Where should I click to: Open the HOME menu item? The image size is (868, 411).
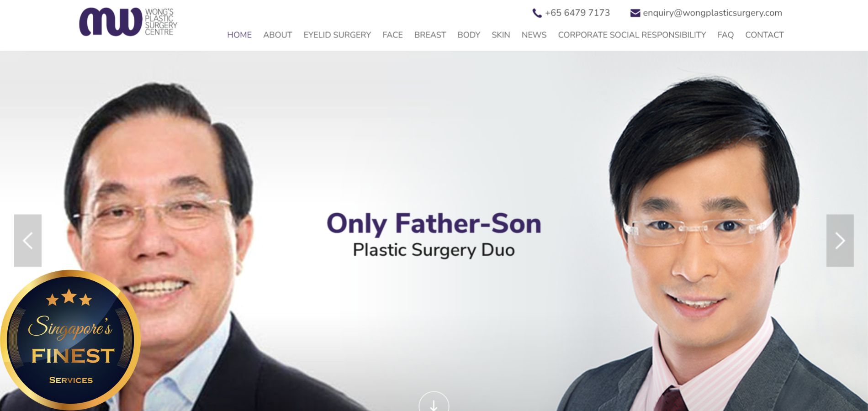239,35
